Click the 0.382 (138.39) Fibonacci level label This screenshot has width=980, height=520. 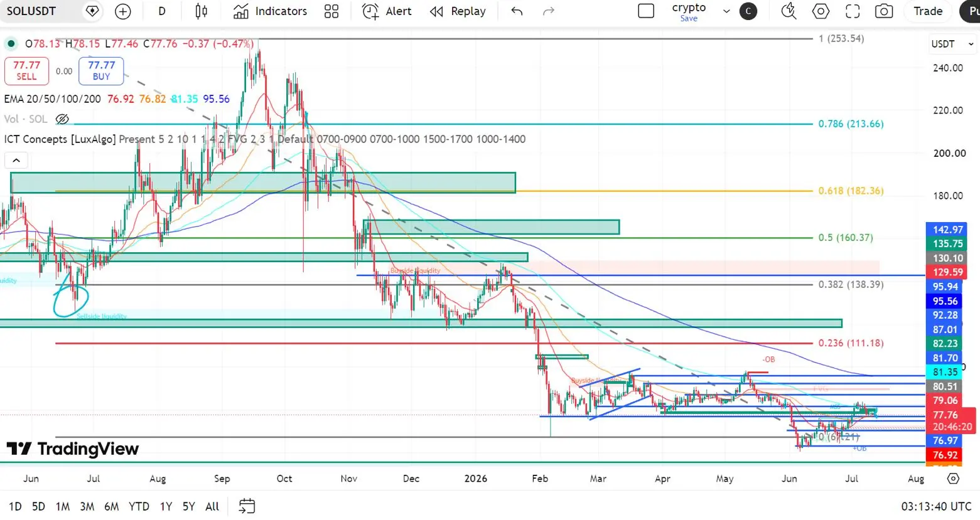coord(851,285)
